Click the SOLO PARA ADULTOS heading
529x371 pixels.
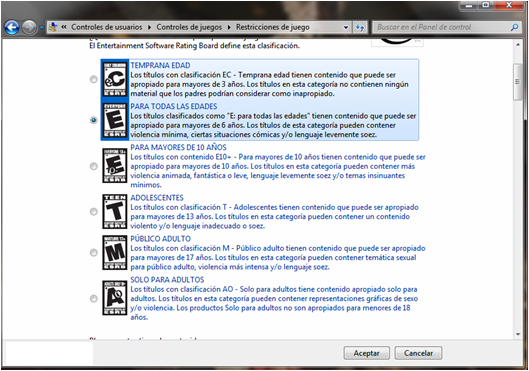point(167,280)
